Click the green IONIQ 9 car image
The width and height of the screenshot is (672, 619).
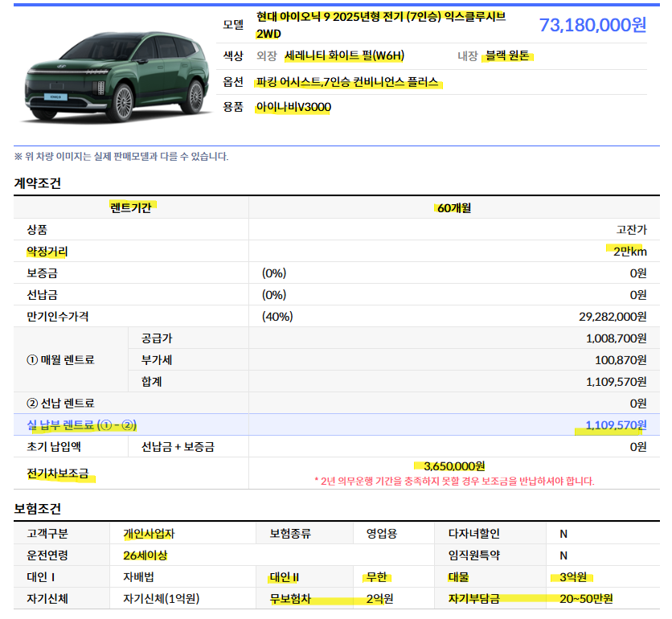point(117,77)
